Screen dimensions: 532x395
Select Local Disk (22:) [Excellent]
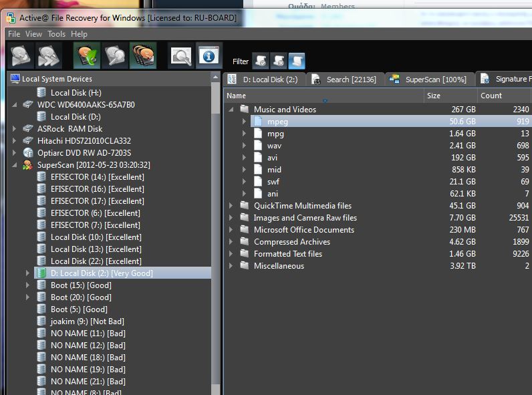click(96, 261)
